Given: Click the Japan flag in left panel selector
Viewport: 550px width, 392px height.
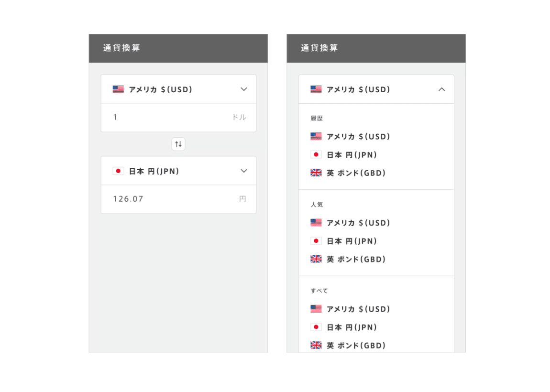Looking at the screenshot, I should 118,171.
